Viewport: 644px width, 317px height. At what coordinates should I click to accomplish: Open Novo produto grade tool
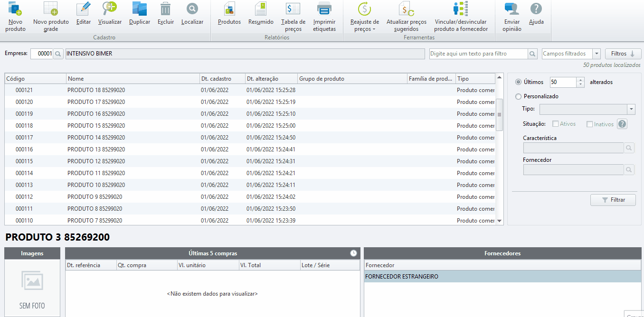click(51, 9)
